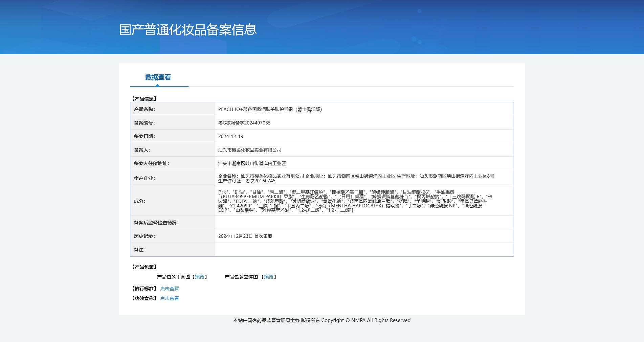The image size is (644, 342).
Task: Open the 数据查看 tab
Action: 158,77
